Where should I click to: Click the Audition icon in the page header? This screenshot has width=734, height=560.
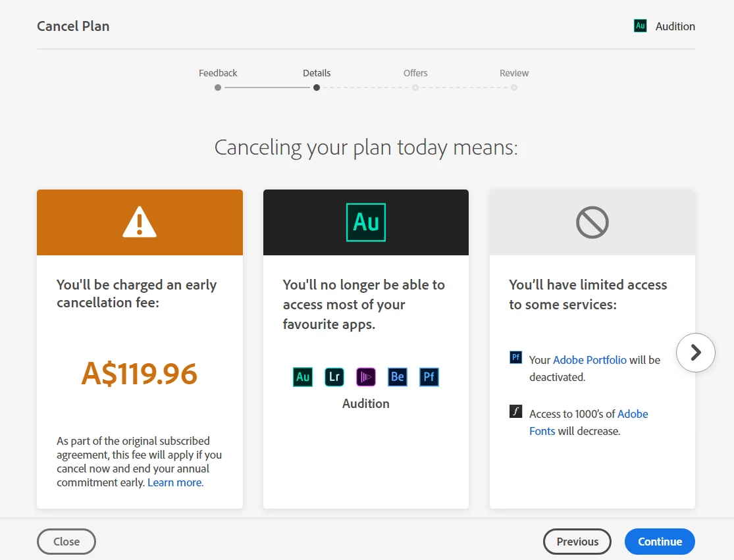tap(640, 26)
